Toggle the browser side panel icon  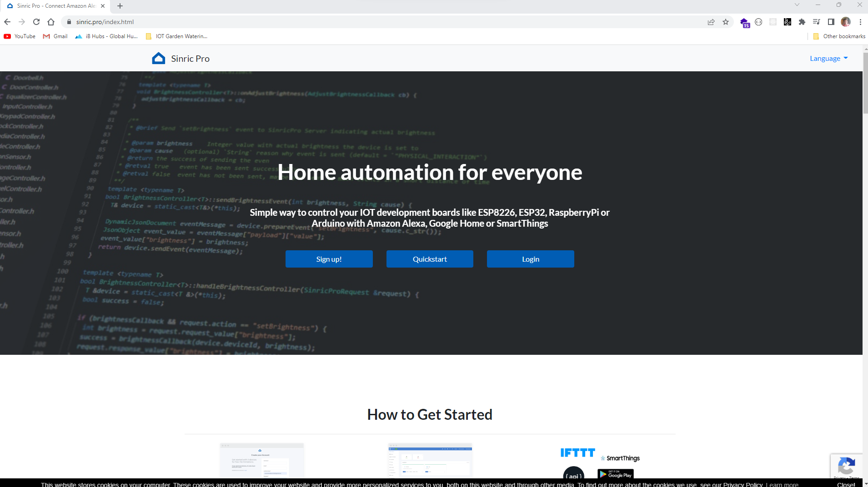[831, 22]
